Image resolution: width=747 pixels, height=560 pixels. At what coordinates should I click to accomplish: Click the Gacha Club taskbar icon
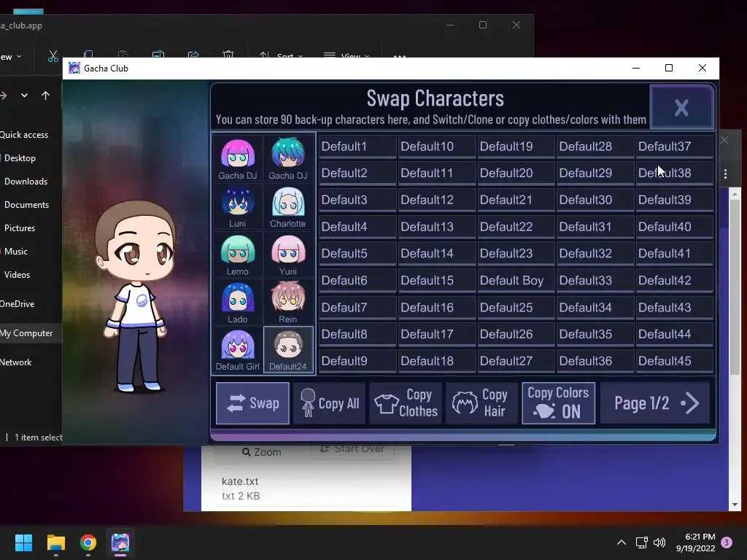tap(120, 542)
